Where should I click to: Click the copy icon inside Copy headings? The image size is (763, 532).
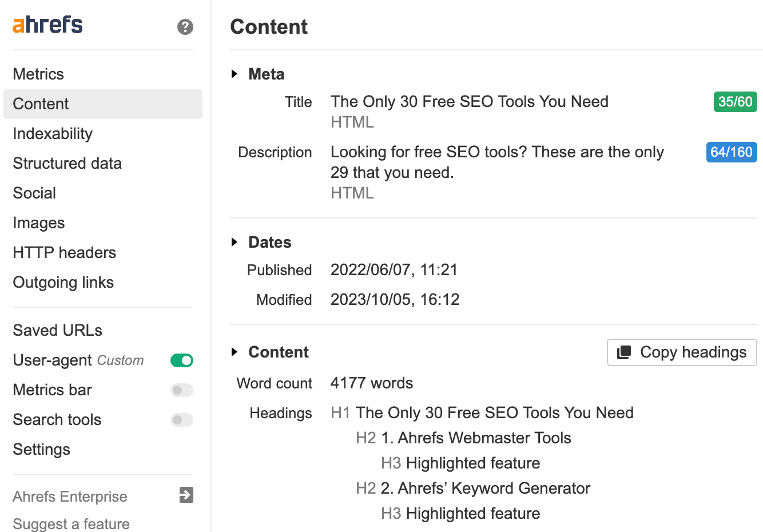click(625, 352)
